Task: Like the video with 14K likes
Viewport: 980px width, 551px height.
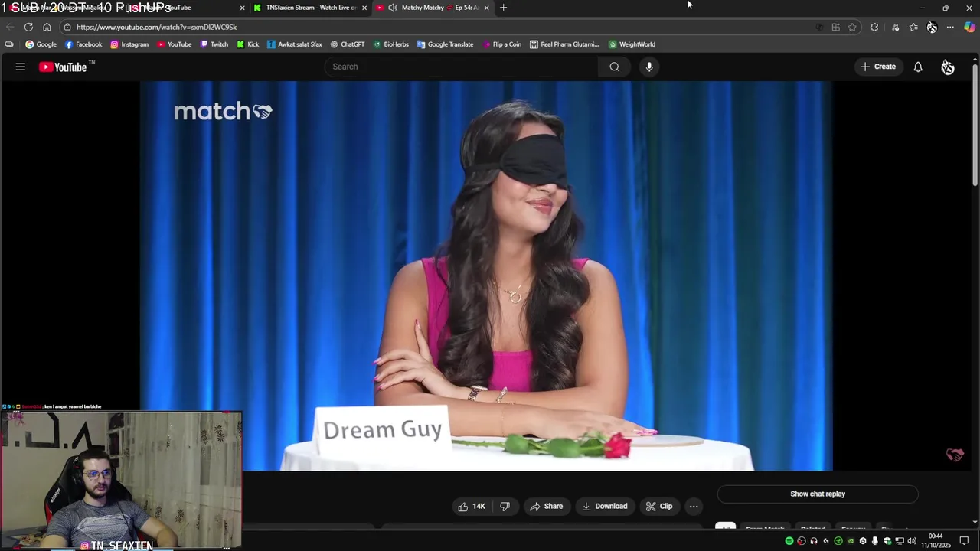Action: 472,506
